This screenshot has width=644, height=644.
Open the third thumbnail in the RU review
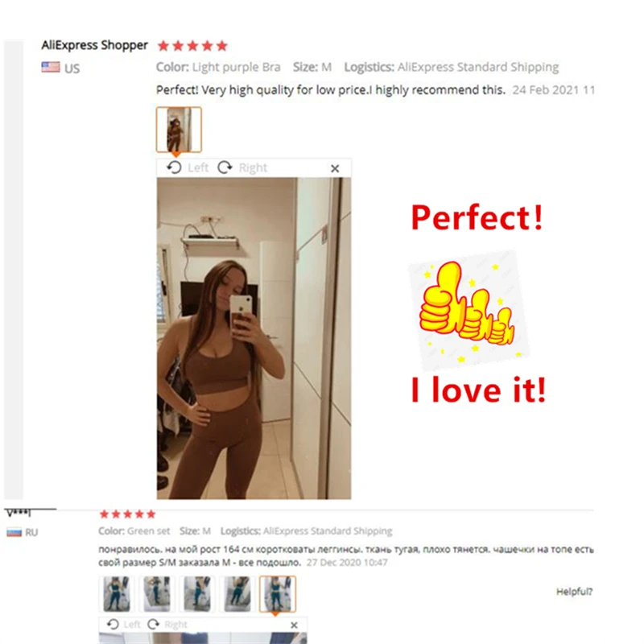point(197,594)
